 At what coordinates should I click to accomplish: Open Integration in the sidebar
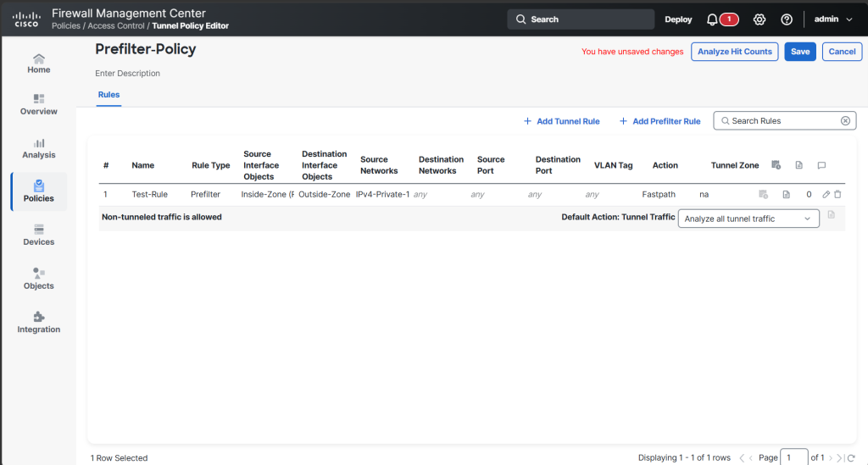[39, 323]
